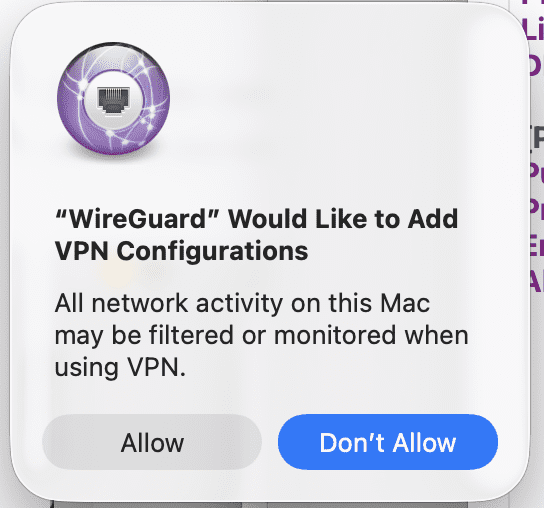Viewport: 544px width, 508px height.
Task: Click the purple "Al" link at the right edge
Action: 536,281
